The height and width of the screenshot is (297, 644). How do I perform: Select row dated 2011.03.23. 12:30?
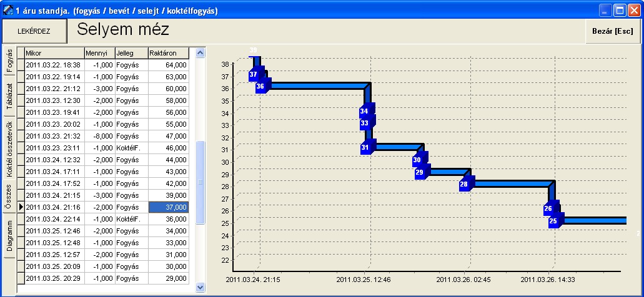(103, 101)
